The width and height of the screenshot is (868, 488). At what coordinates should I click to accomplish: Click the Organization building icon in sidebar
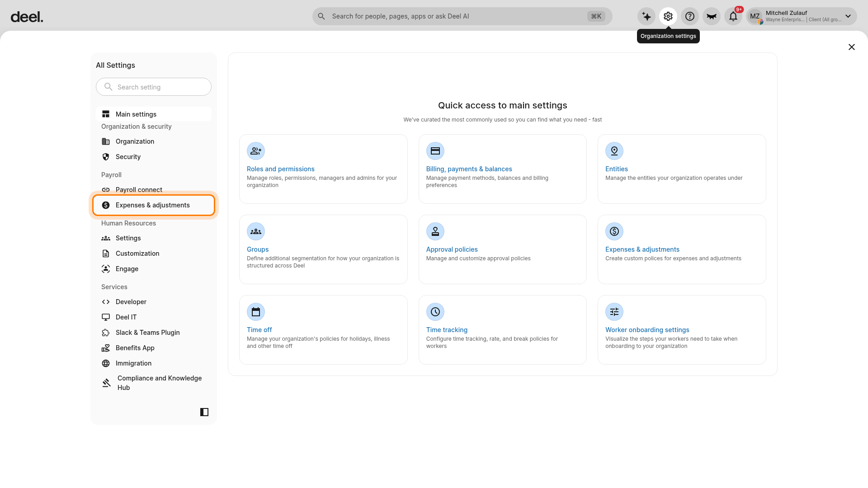coord(106,141)
